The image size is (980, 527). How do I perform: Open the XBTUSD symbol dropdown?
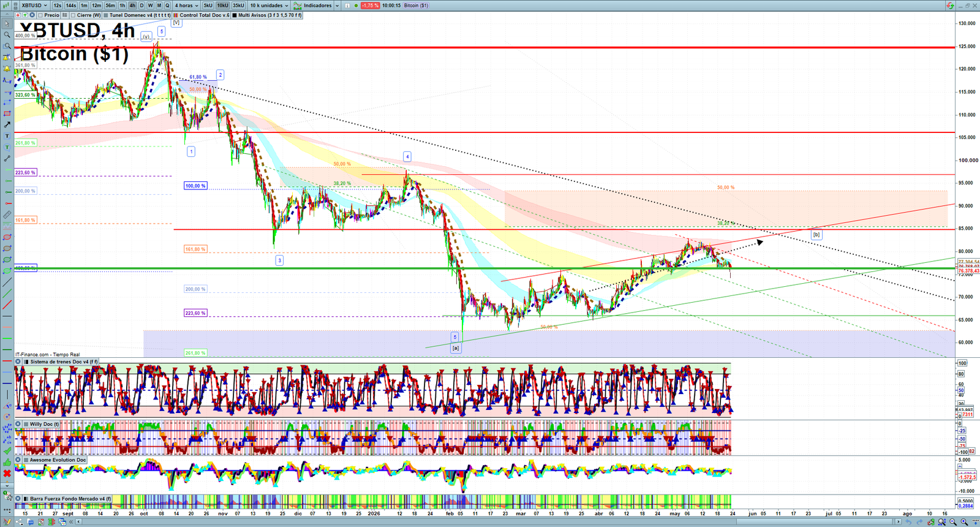click(x=33, y=6)
